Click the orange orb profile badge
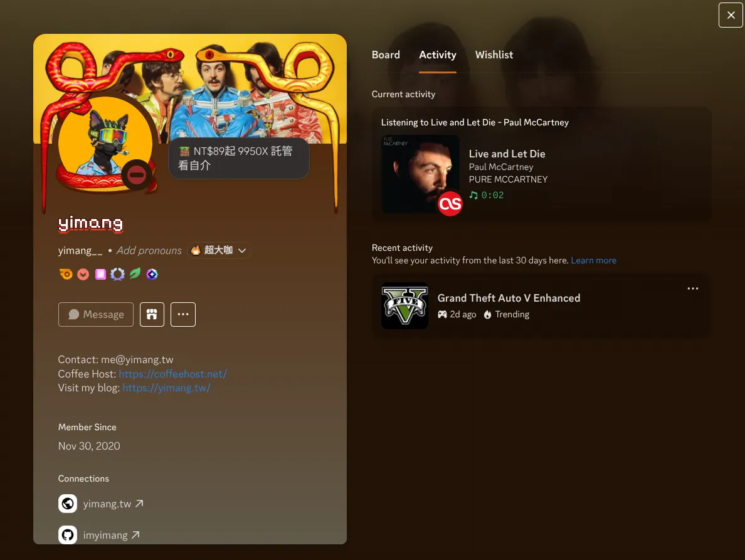The image size is (745, 560). pyautogui.click(x=66, y=274)
